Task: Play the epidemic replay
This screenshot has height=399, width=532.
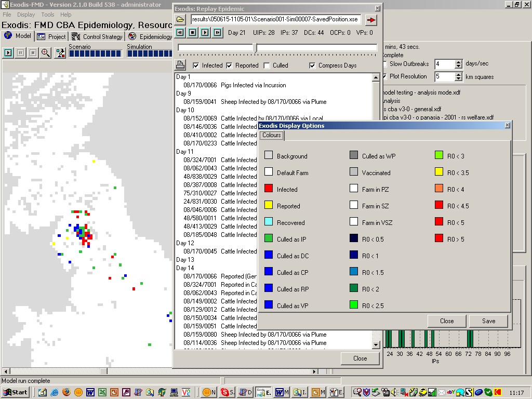Action: click(x=205, y=33)
